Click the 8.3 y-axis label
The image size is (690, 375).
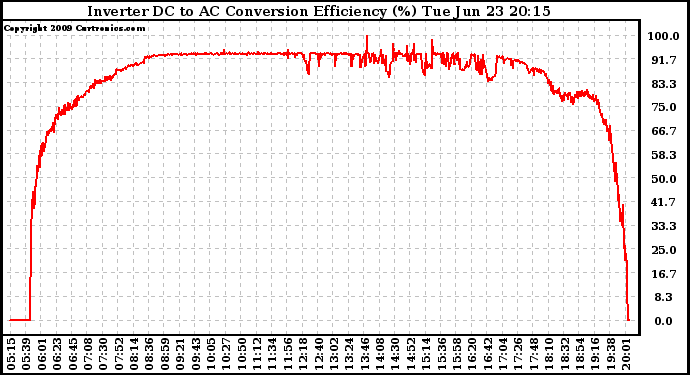tap(664, 297)
